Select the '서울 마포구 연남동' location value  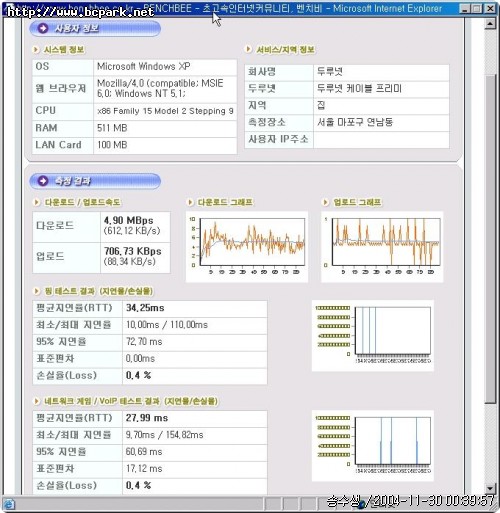coord(355,122)
